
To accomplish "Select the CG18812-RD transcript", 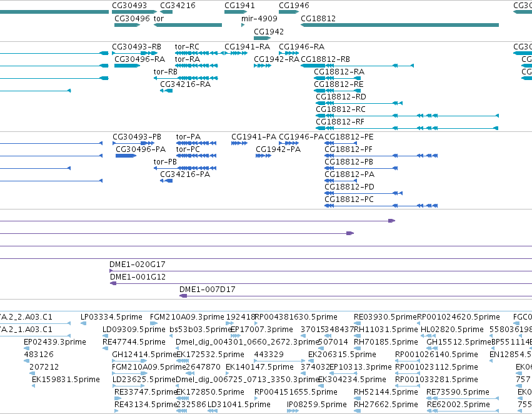I will [341, 97].
